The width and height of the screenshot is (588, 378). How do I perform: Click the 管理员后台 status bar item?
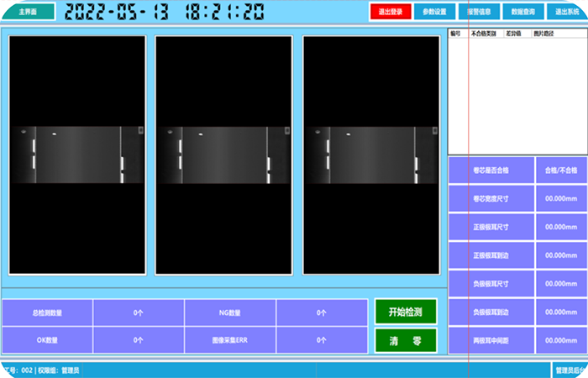[570, 370]
